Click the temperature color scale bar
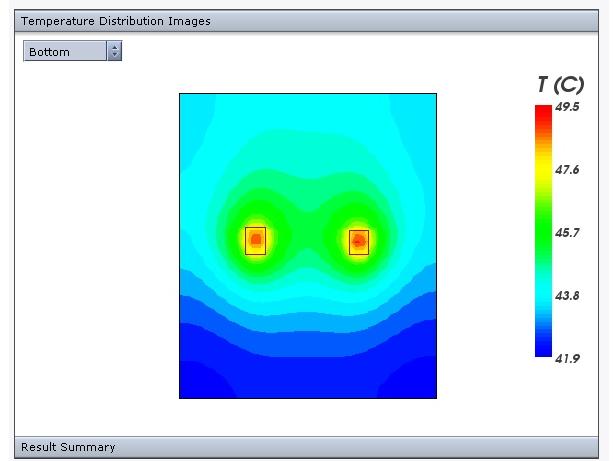This screenshot has width=614, height=461. [x=543, y=231]
